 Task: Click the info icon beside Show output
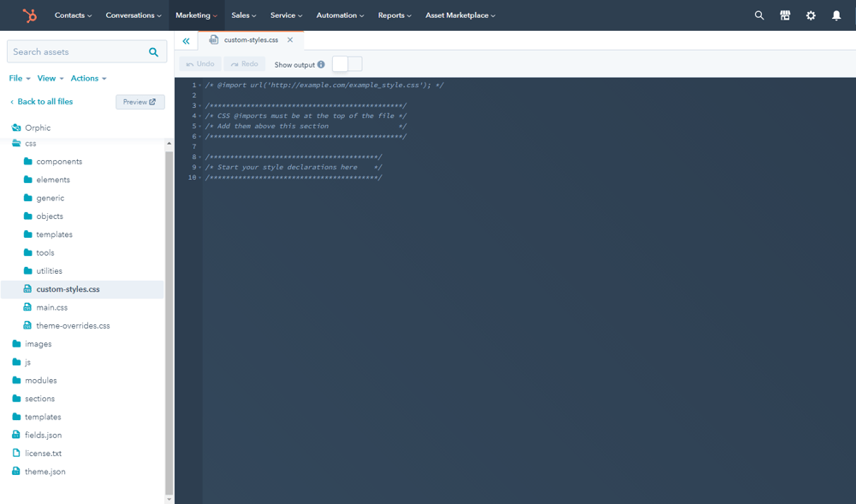pos(321,64)
